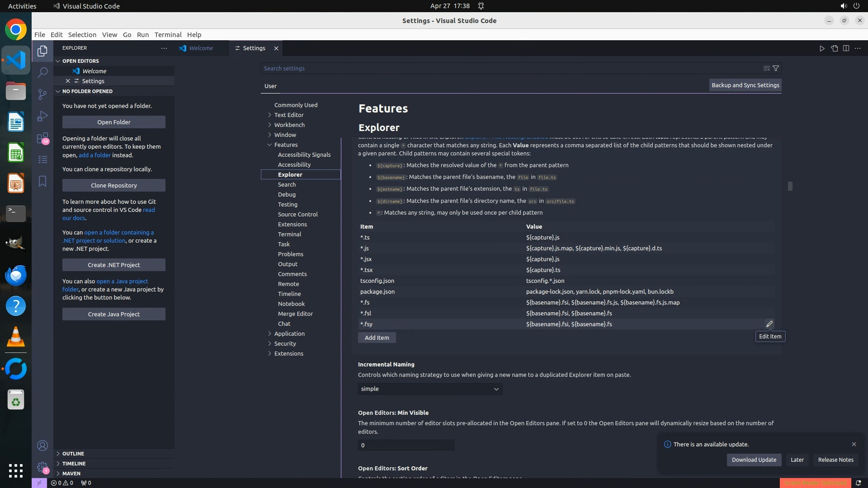Viewport: 868px width, 488px height.
Task: Toggle Screen Reader Optimized status item
Action: 815,483
